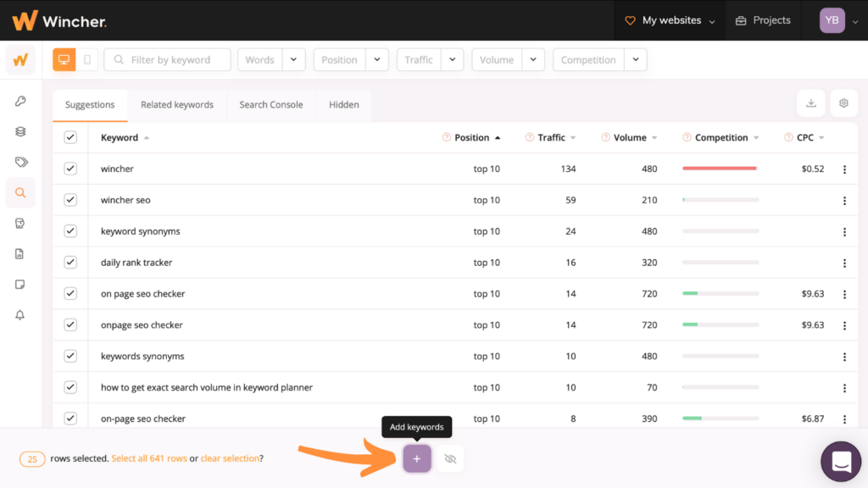Open the dashboard W icon in sidebar
868x488 pixels.
click(x=20, y=60)
